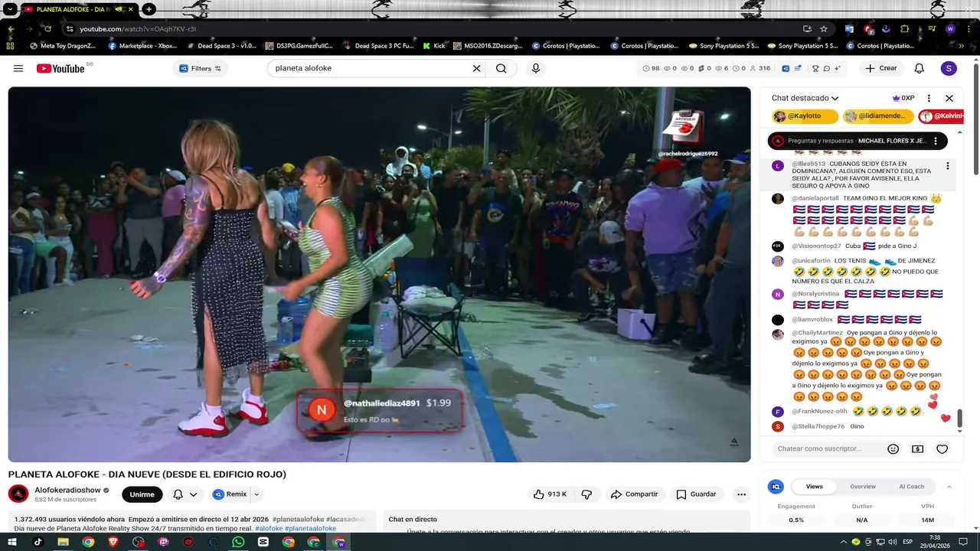Click the username @Stella7hoppe76 in chat
This screenshot has width=980, height=551.
coord(818,426)
